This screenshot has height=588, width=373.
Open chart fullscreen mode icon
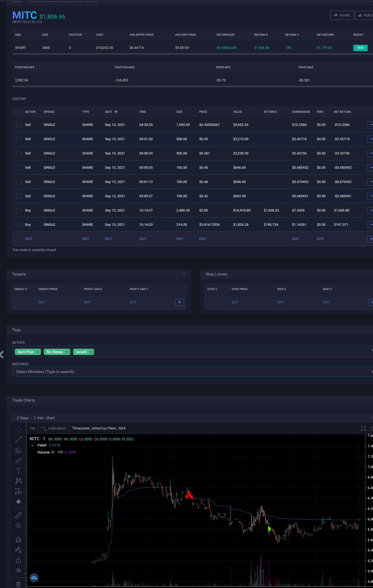tap(363, 428)
